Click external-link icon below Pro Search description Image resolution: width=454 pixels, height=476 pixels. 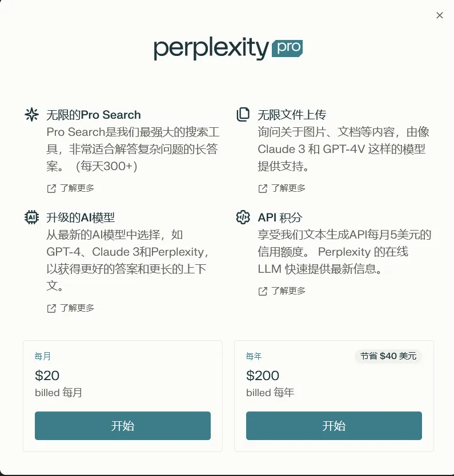pos(51,188)
